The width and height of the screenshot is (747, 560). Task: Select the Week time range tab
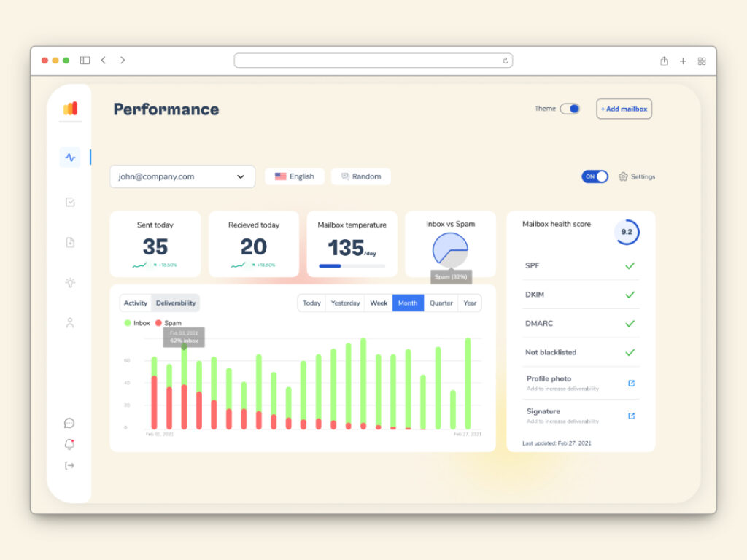[x=379, y=303]
